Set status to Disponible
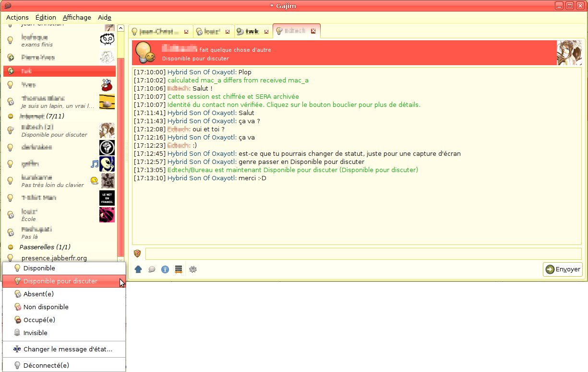This screenshot has width=588, height=372. pyautogui.click(x=64, y=268)
